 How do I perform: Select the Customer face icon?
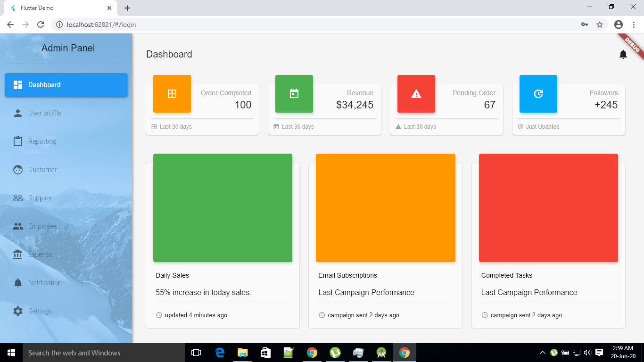click(17, 170)
